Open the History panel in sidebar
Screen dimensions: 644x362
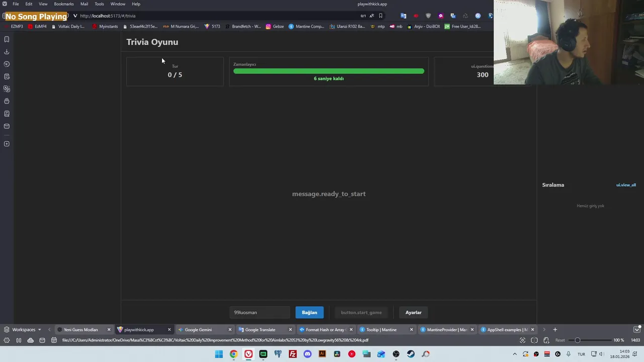click(7, 64)
